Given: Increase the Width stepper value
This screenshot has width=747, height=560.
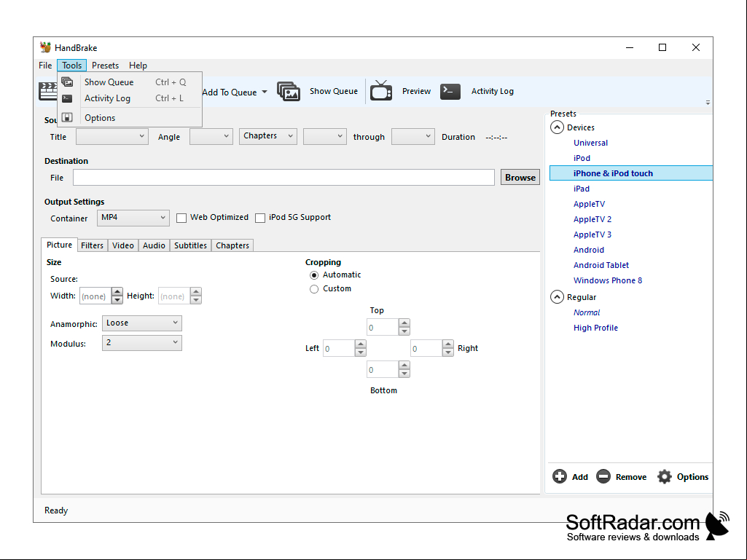Looking at the screenshot, I should [x=117, y=291].
